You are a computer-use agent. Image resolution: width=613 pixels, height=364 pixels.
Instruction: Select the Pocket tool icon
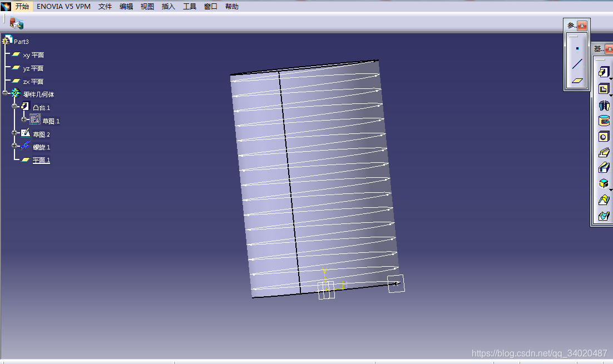click(x=604, y=88)
